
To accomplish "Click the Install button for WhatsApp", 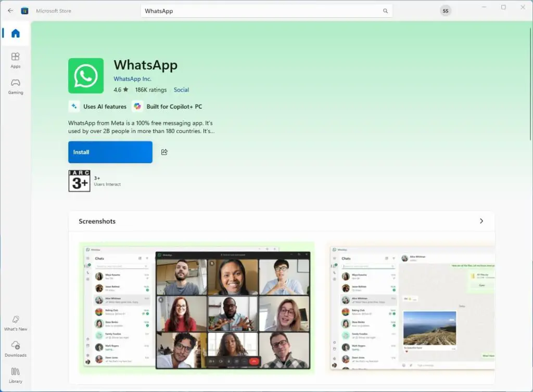I will (x=110, y=152).
